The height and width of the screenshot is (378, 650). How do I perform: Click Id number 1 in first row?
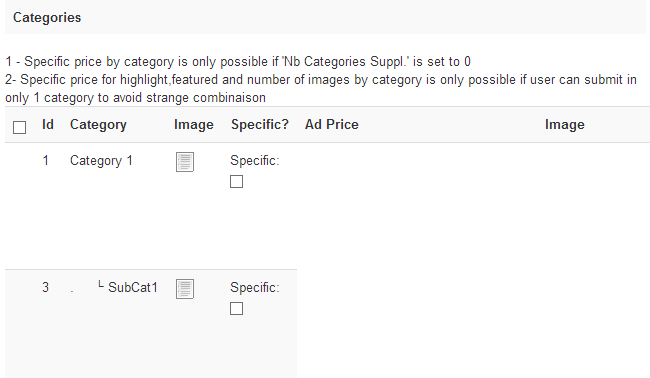(46, 160)
